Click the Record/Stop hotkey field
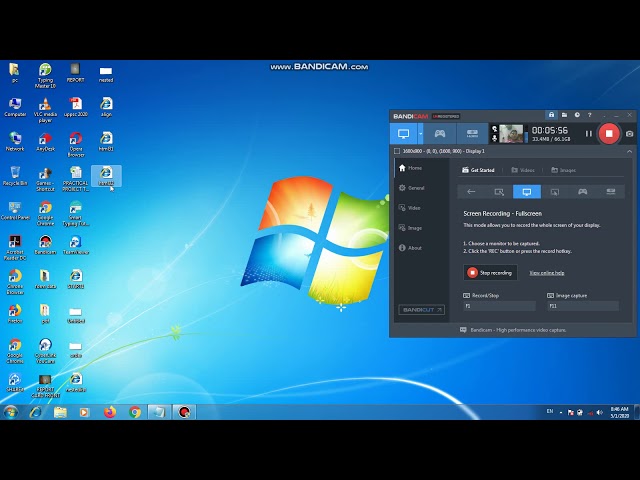 tap(500, 306)
